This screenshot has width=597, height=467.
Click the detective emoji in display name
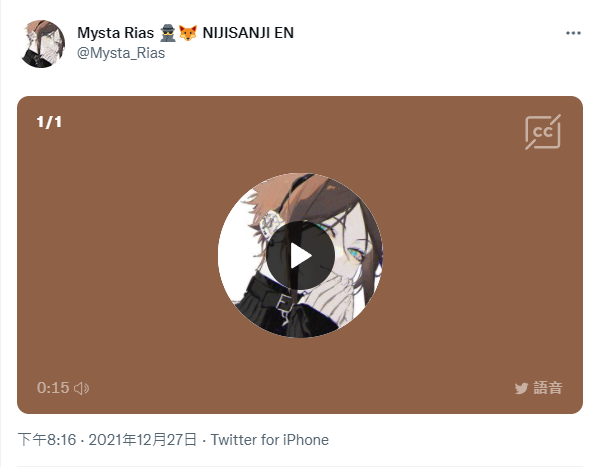[168, 33]
